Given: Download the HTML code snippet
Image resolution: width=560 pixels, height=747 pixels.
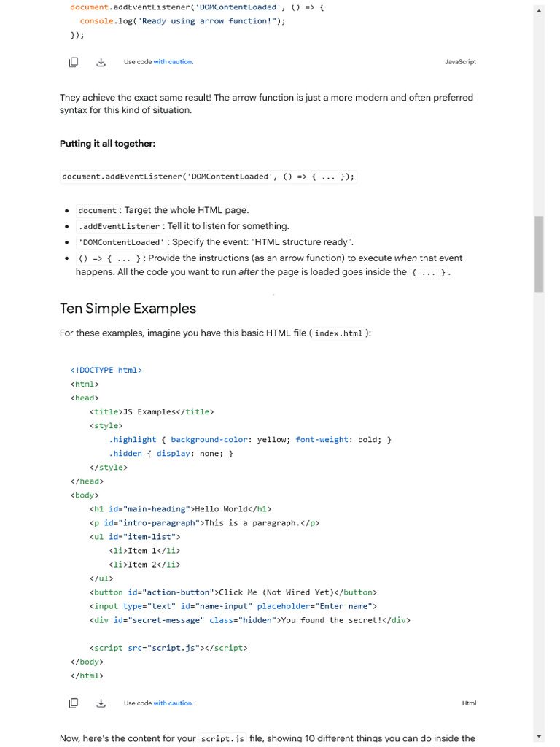Looking at the screenshot, I should 101,703.
